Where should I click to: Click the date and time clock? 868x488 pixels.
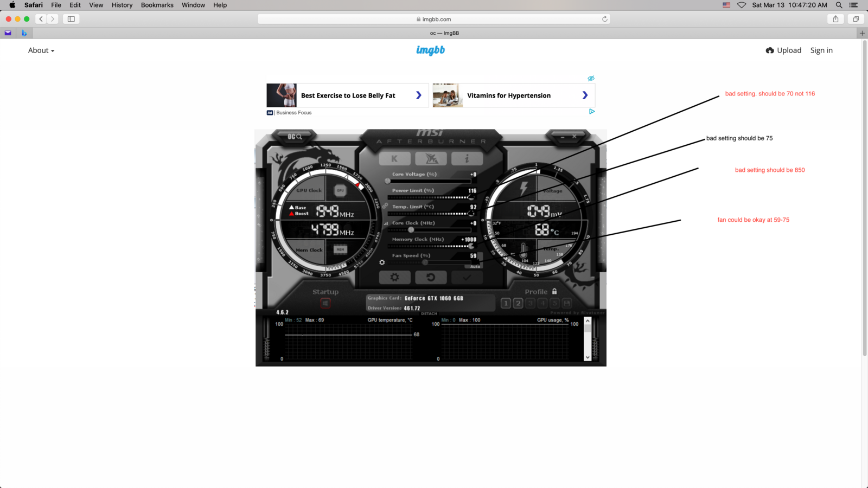click(x=789, y=5)
